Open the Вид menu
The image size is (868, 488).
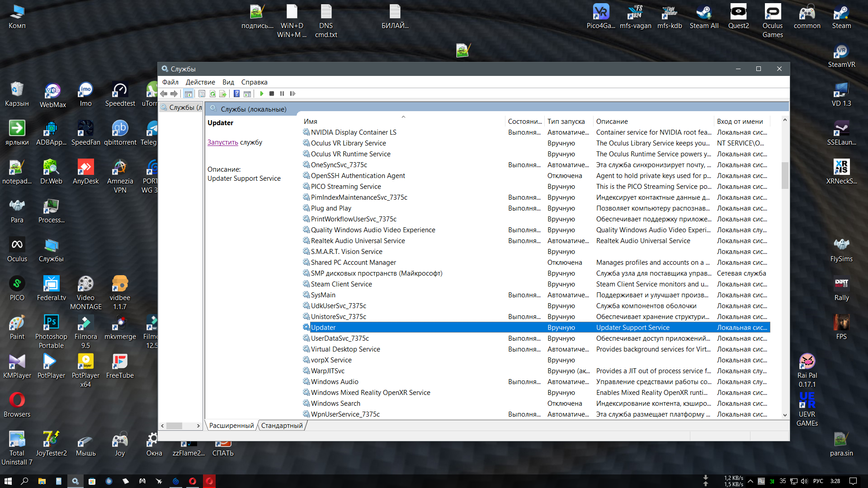228,82
